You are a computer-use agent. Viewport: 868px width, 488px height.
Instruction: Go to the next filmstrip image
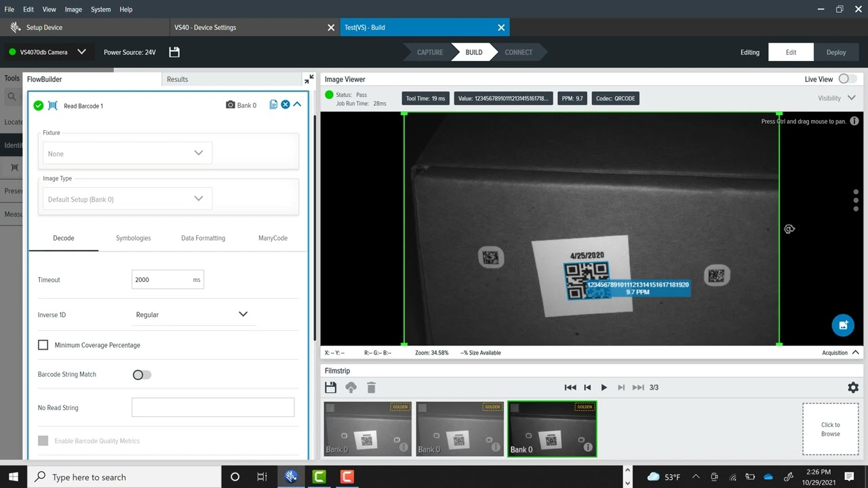point(621,388)
